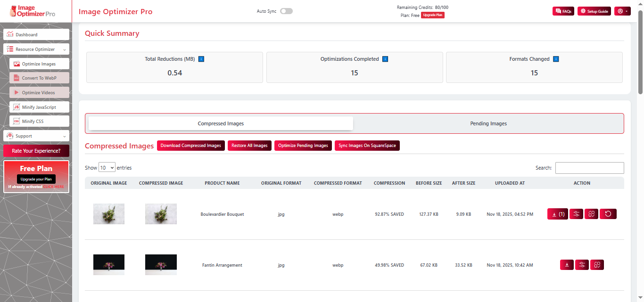Select the Compressed Images tab

pos(221,123)
